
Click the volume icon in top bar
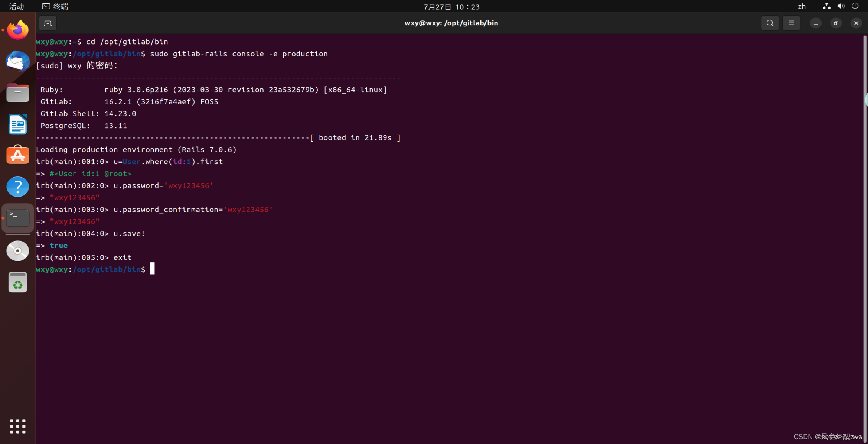tap(841, 6)
